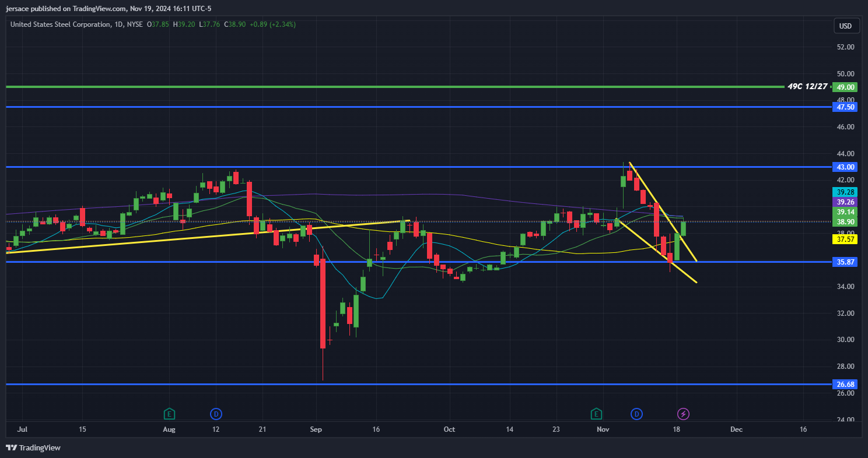Viewport: 868px width, 458px height.
Task: Click the November dividend 'D' marker
Action: point(636,414)
